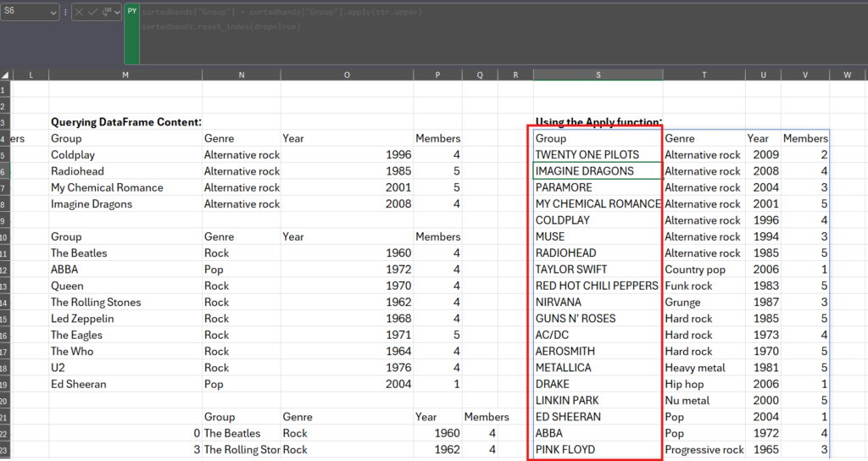Click the Cancel (X) formula icon
The image size is (868, 461).
click(x=79, y=12)
